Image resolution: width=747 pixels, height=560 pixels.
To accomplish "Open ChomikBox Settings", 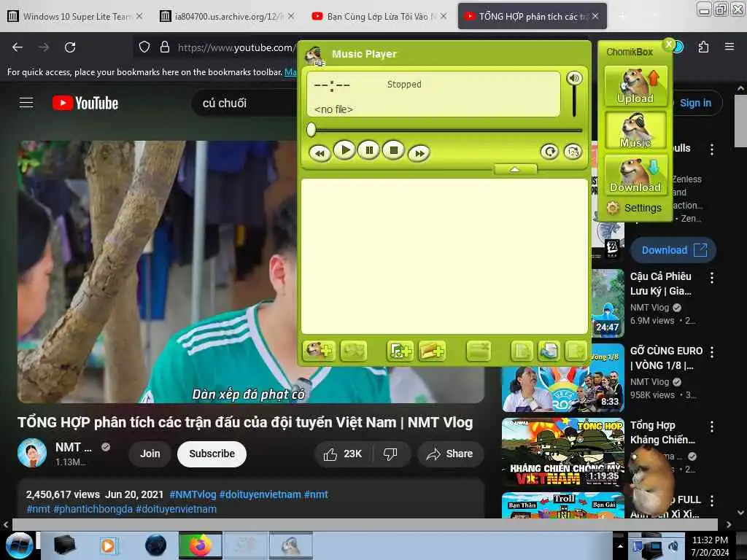I will pos(634,208).
